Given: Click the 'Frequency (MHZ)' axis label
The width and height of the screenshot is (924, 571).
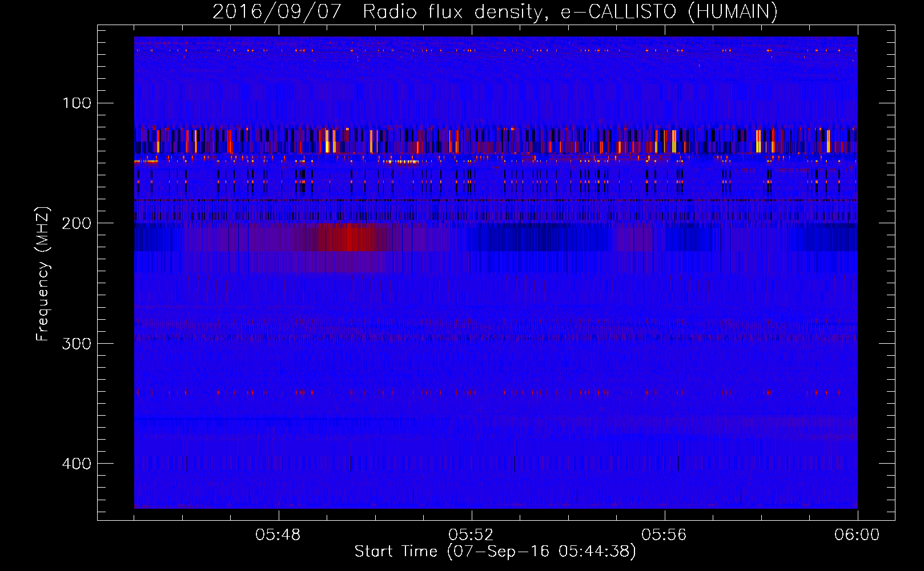Looking at the screenshot, I should pyautogui.click(x=43, y=274).
